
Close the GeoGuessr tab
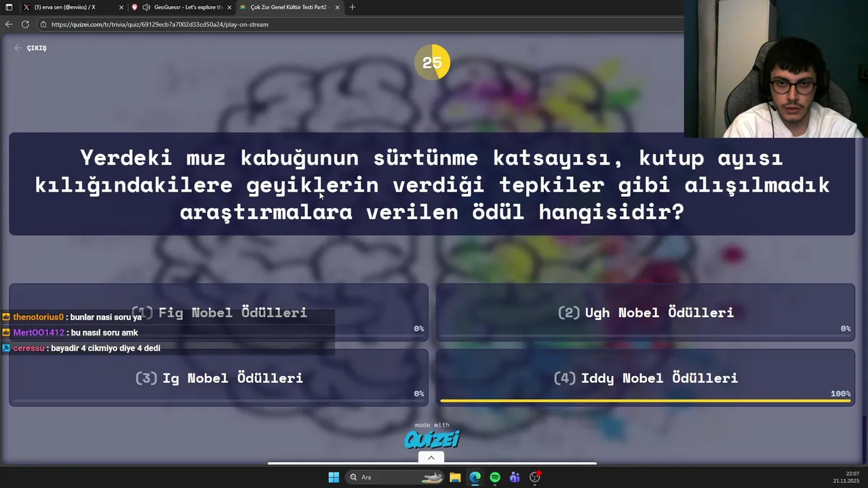tap(229, 7)
